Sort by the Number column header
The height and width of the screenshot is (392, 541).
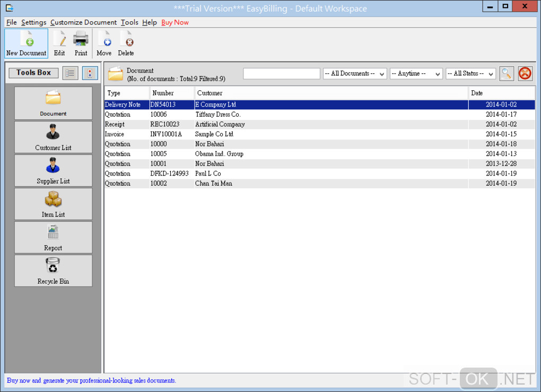(x=172, y=93)
